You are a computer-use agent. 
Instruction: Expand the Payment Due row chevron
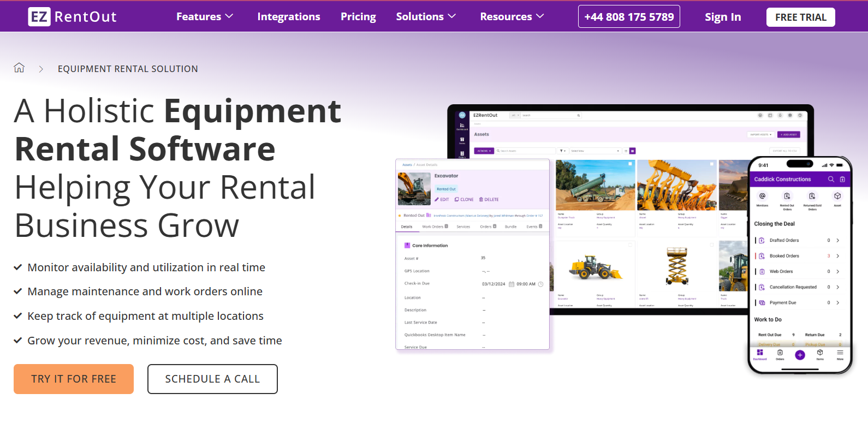(x=838, y=303)
